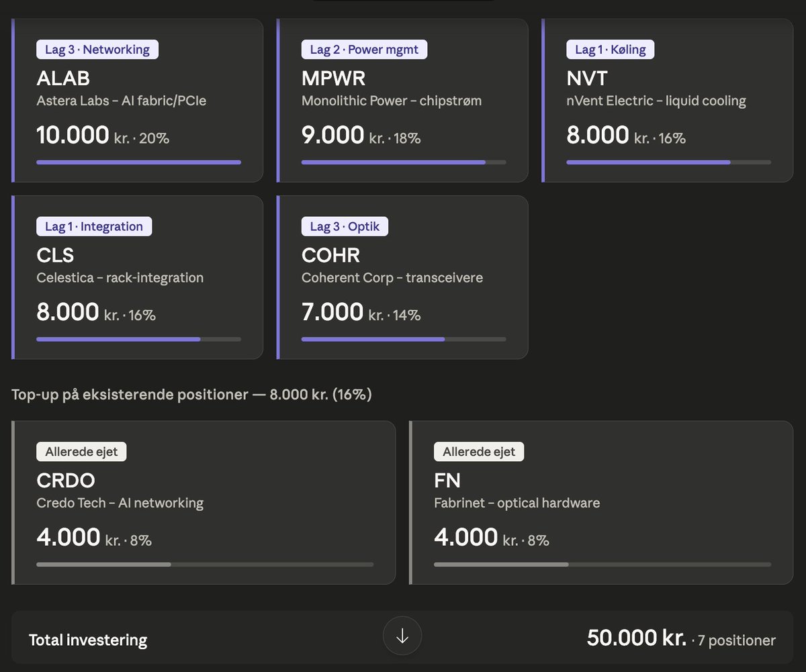This screenshot has height=672, width=806.
Task: Click the '7 positioner' count text
Action: (x=737, y=640)
